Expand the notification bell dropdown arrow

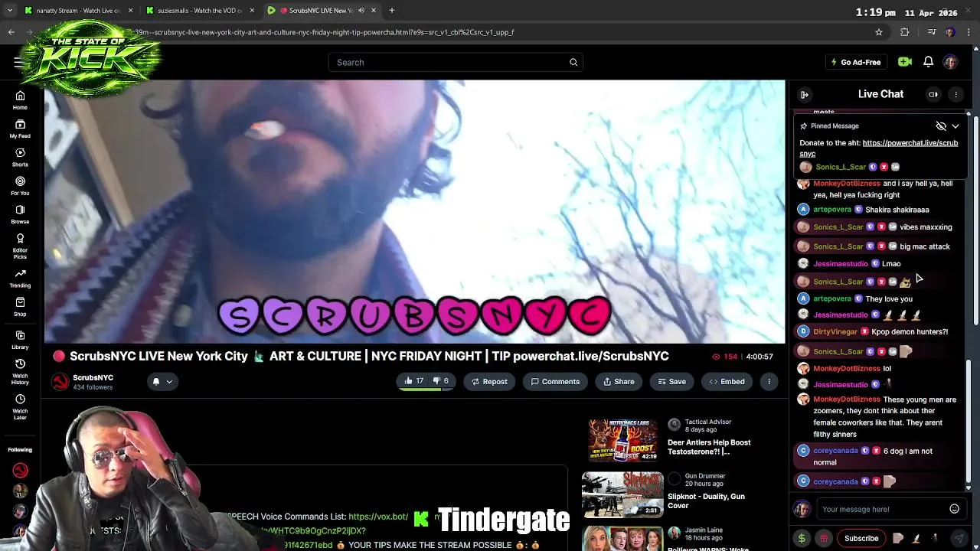[x=169, y=381]
